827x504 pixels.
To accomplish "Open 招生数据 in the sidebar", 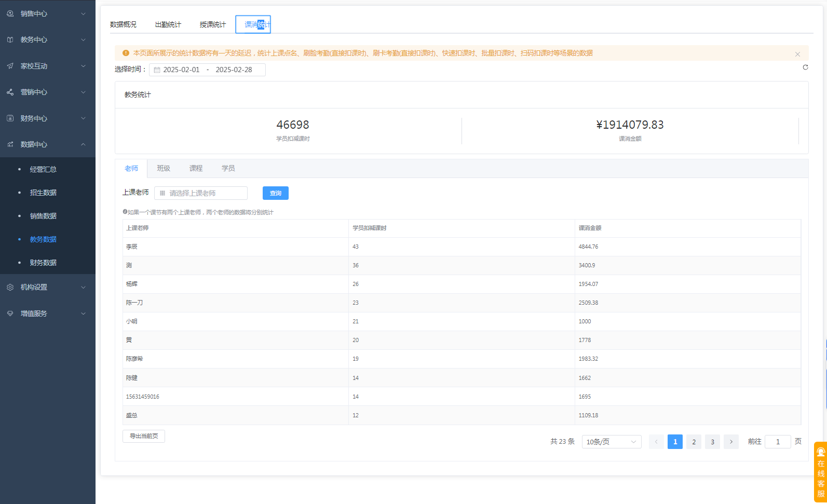I will [x=43, y=193].
